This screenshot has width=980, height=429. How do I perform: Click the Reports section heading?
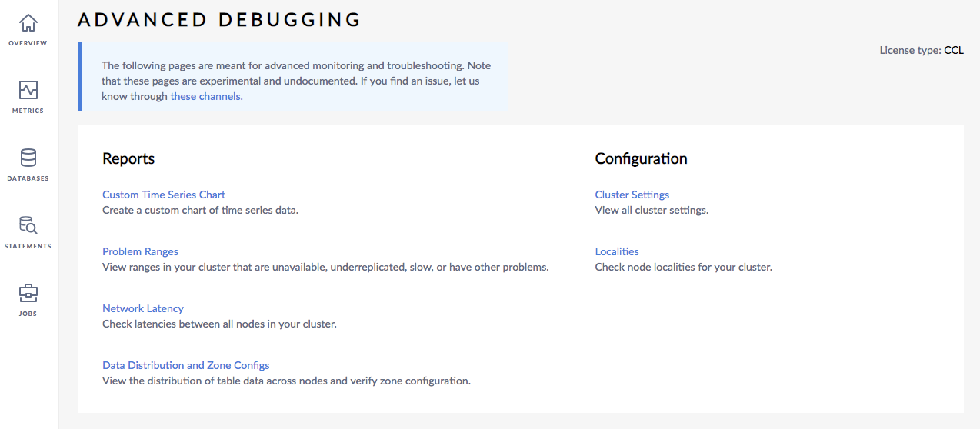[128, 159]
